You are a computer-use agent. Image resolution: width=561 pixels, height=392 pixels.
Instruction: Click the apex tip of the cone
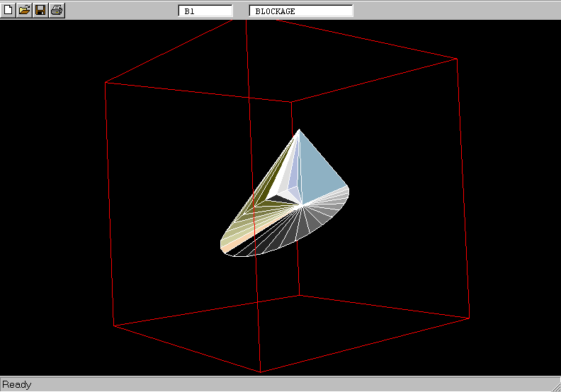300,129
